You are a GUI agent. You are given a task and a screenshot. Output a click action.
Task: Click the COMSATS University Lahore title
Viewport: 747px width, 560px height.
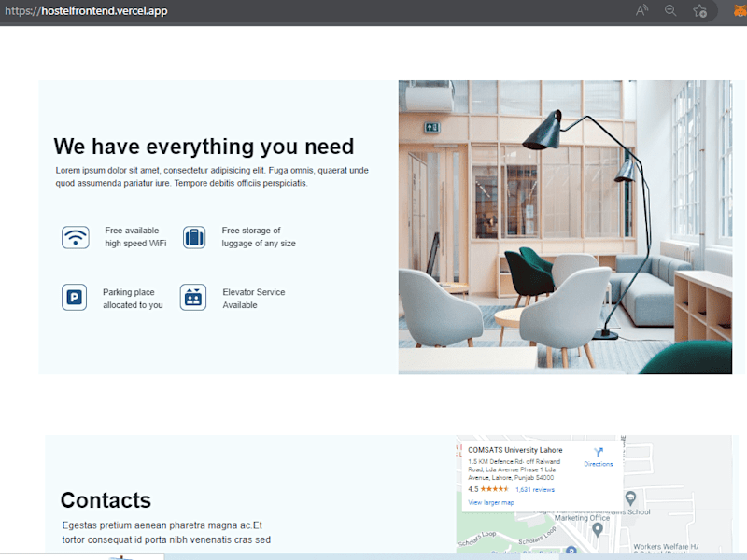[515, 450]
